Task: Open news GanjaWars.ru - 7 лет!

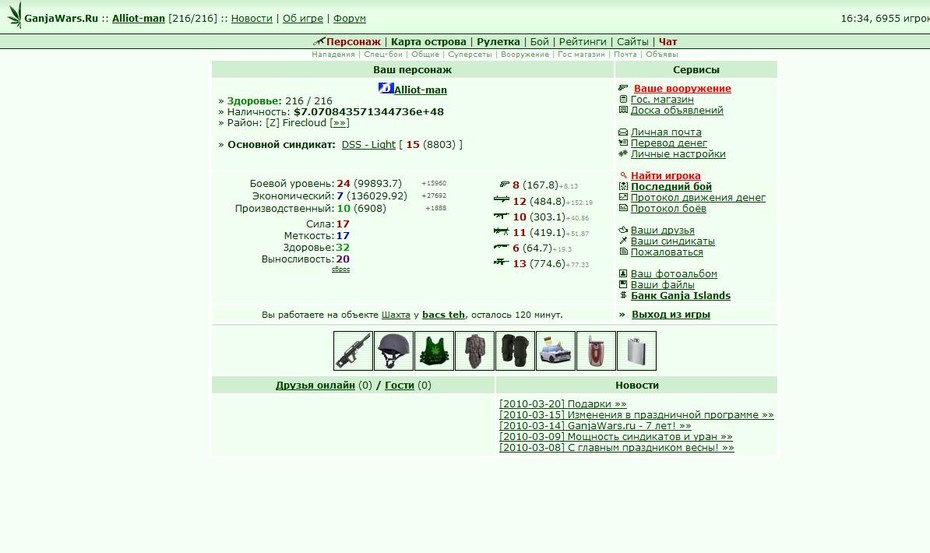Action: tap(595, 425)
